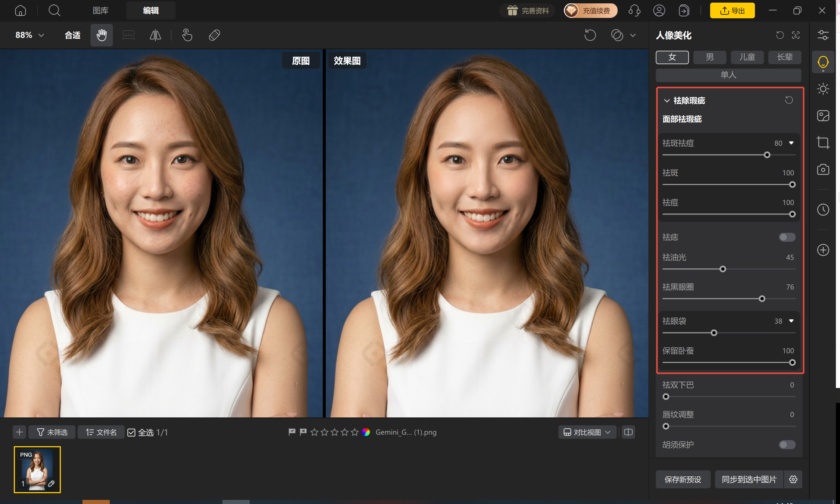Click the 祛黑眼圈 slider handle
The image size is (840, 504).
tap(762, 299)
